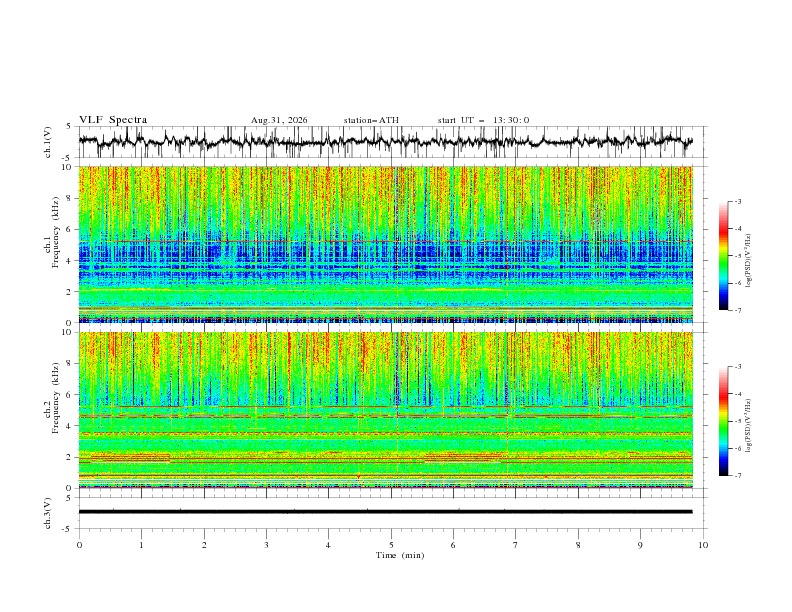The height and width of the screenshot is (612, 792).
Task: Click the ch.3(V) flat black trace
Action: 386,512
